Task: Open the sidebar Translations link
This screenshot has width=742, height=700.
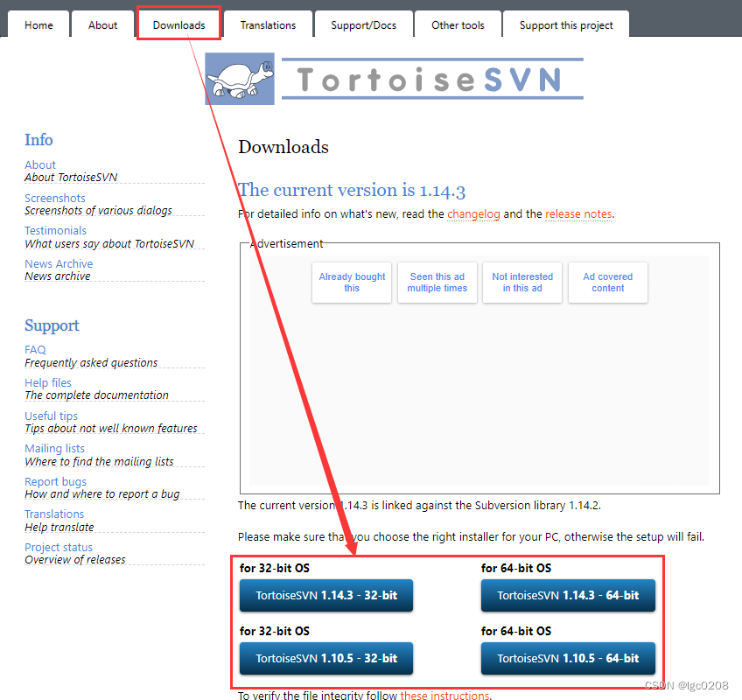Action: tap(54, 514)
